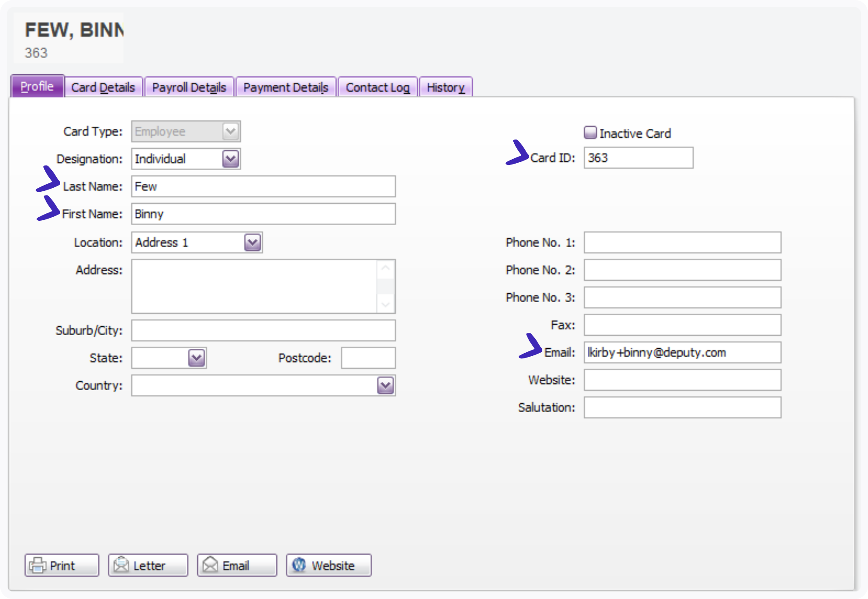Open the History tab

click(x=445, y=87)
